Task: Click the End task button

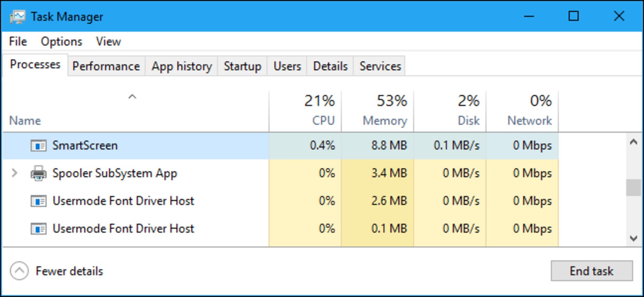Action: pyautogui.click(x=592, y=271)
